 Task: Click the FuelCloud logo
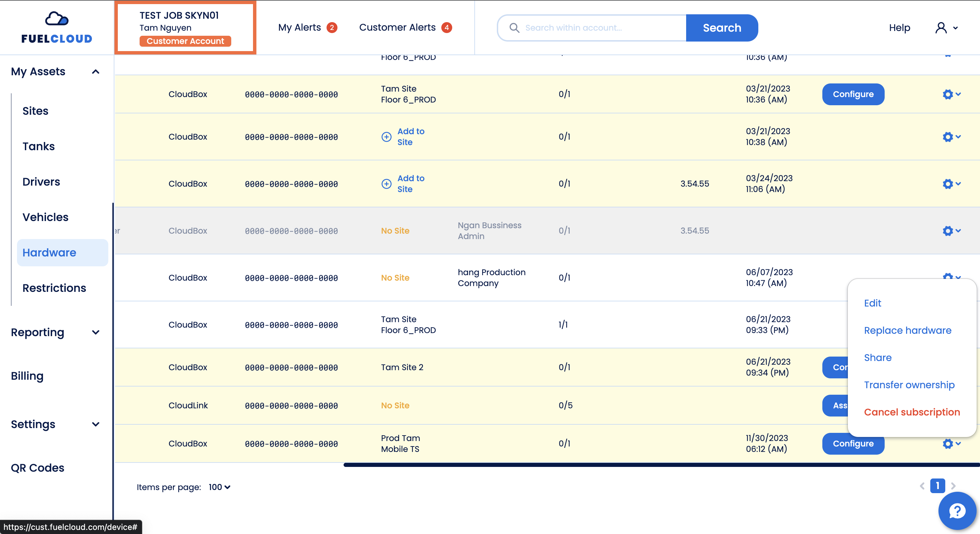click(57, 27)
